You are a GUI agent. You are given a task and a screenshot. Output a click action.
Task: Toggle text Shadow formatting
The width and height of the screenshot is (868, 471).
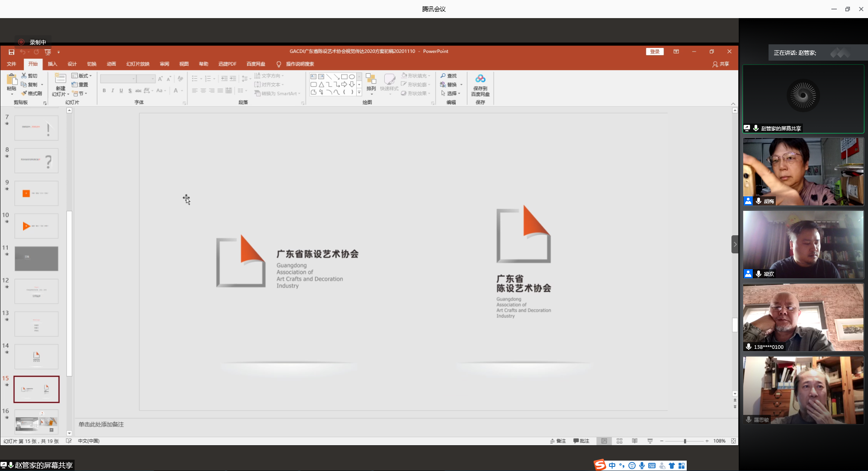point(130,90)
